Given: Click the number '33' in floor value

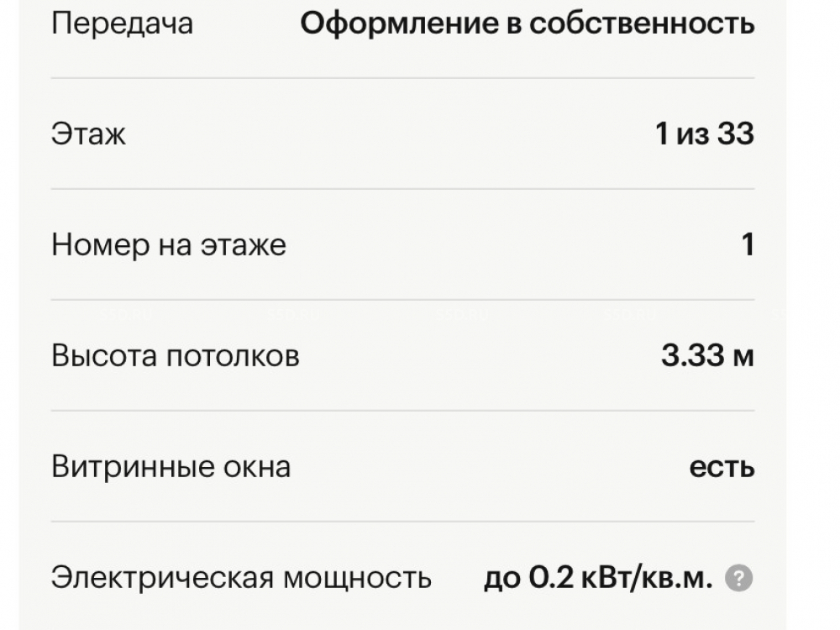Looking at the screenshot, I should pos(735,134).
